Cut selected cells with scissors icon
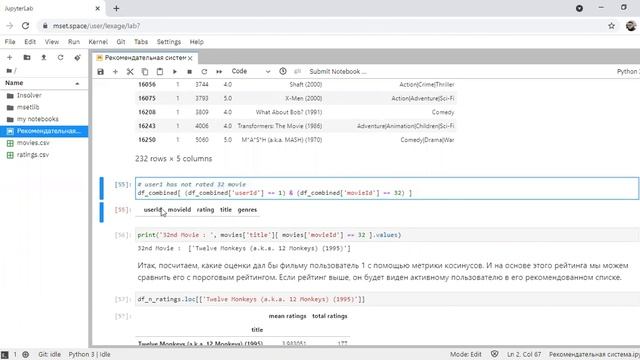Image resolution: width=640 pixels, height=360 pixels. click(x=130, y=71)
